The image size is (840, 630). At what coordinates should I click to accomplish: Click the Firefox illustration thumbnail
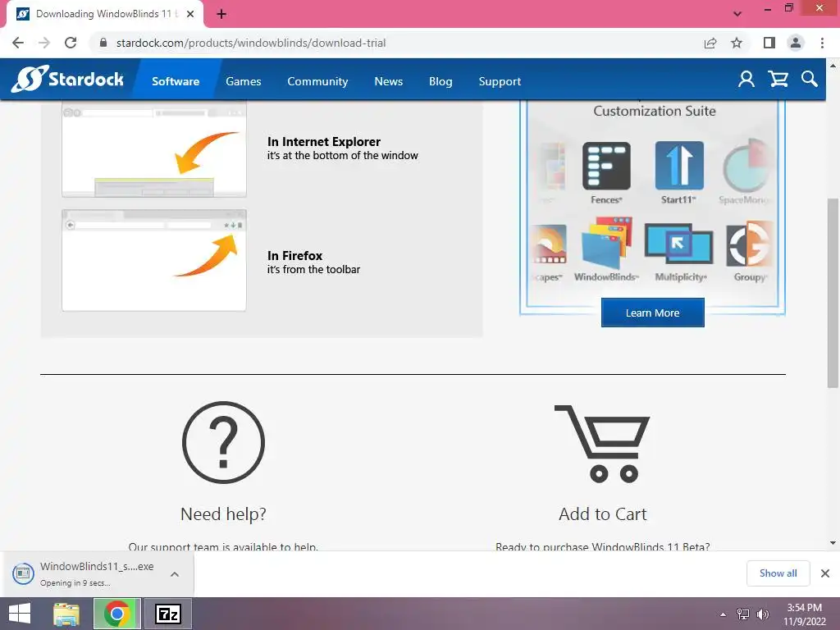click(x=154, y=260)
